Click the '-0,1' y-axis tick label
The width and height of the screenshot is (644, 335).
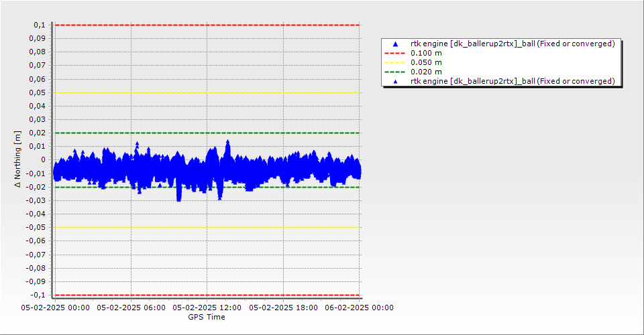38,295
